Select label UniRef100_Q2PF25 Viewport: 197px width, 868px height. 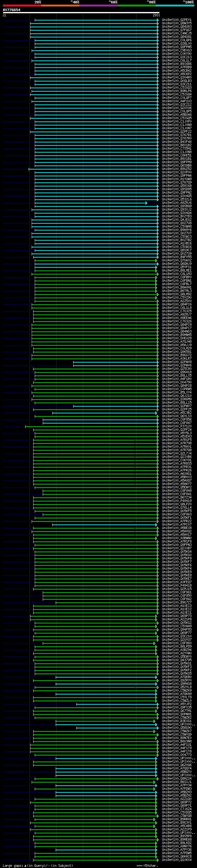tap(176, 410)
